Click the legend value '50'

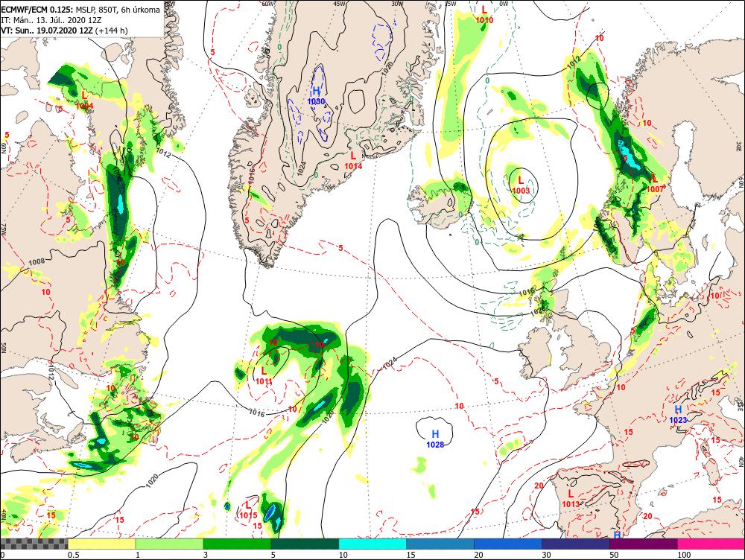614,555
